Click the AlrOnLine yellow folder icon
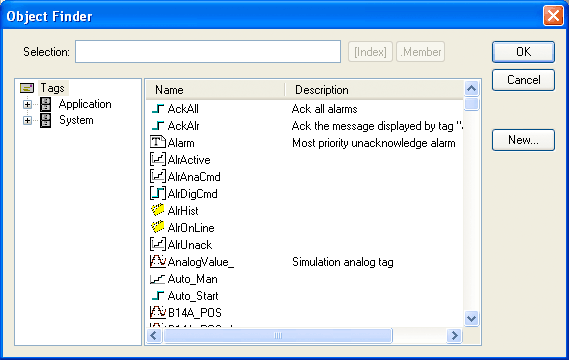The height and width of the screenshot is (360, 569). click(x=158, y=227)
